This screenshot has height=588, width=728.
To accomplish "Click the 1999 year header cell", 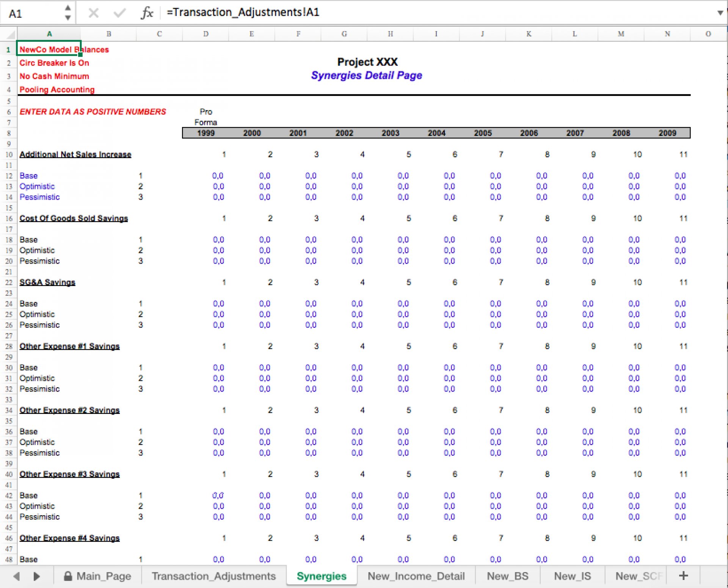I will (206, 133).
